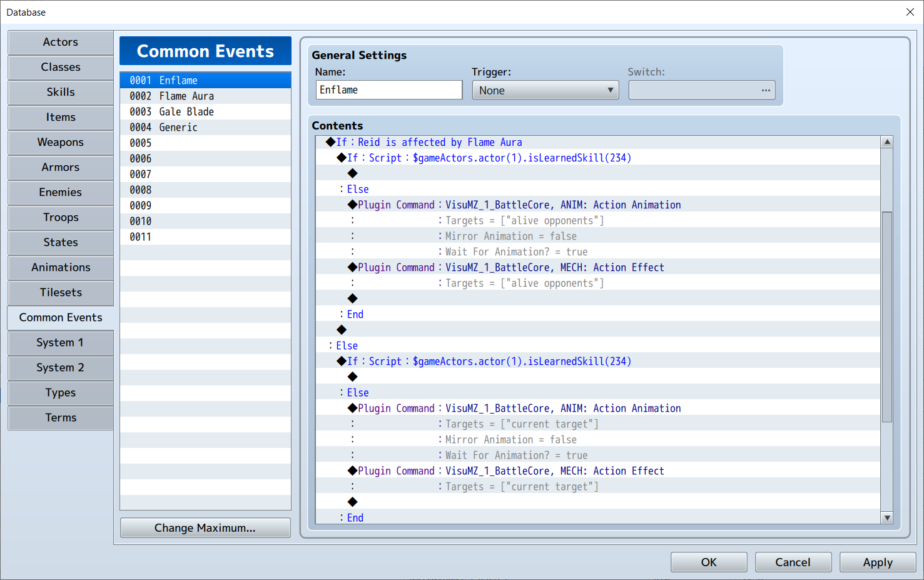Viewport: 924px width, 580px height.
Task: Open the Armors tab
Action: pyautogui.click(x=61, y=168)
